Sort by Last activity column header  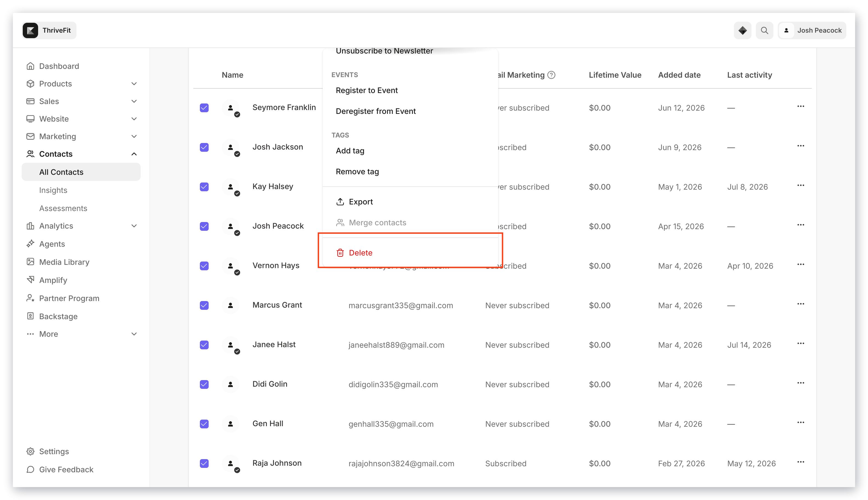pos(749,75)
